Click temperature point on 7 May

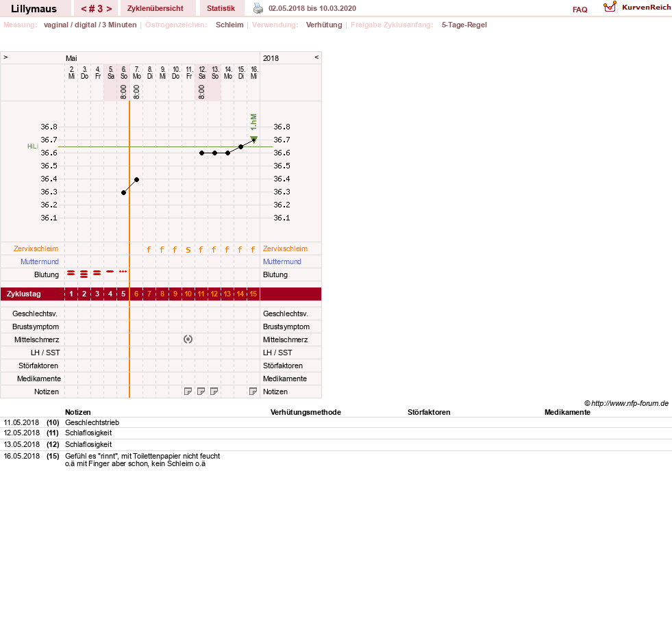137,179
